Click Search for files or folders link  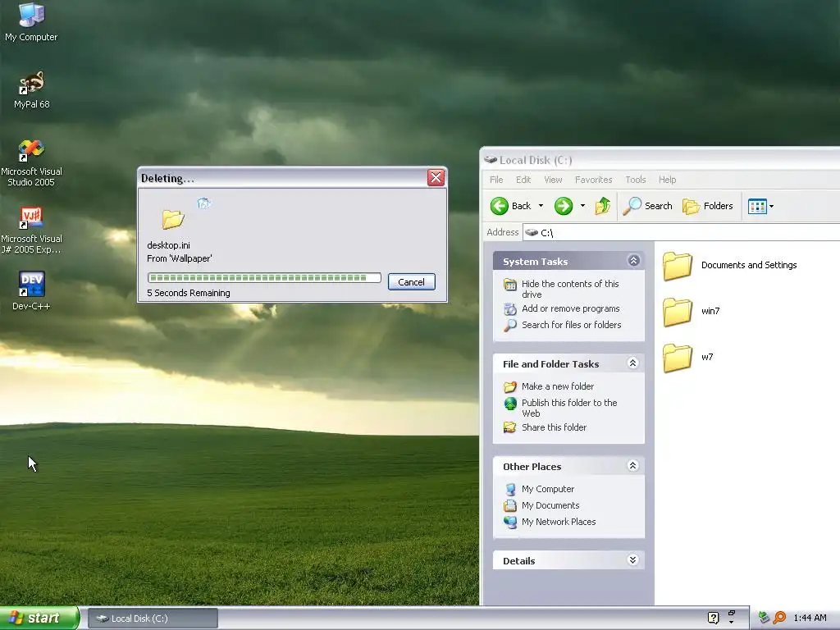(572, 325)
